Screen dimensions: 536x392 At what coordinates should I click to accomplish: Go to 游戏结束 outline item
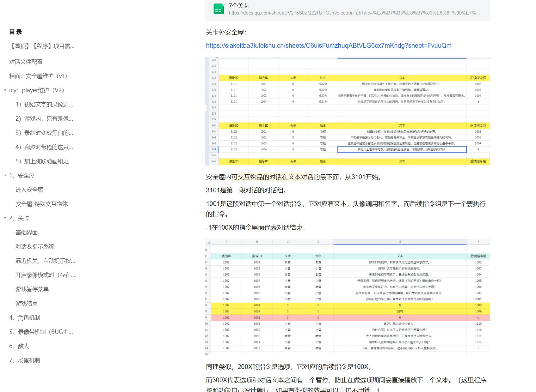27,304
